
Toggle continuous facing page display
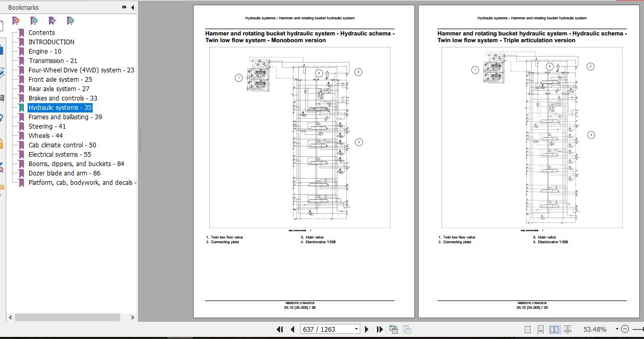[x=569, y=329]
